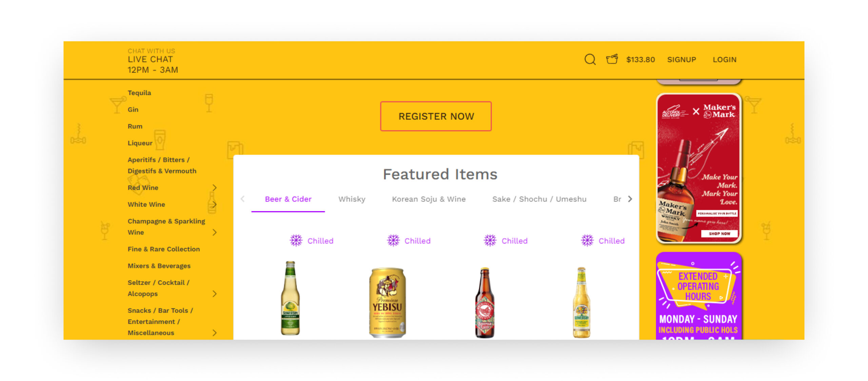Expand Champagne & Sparkling Wine submenu
The image size is (868, 381).
point(214,232)
